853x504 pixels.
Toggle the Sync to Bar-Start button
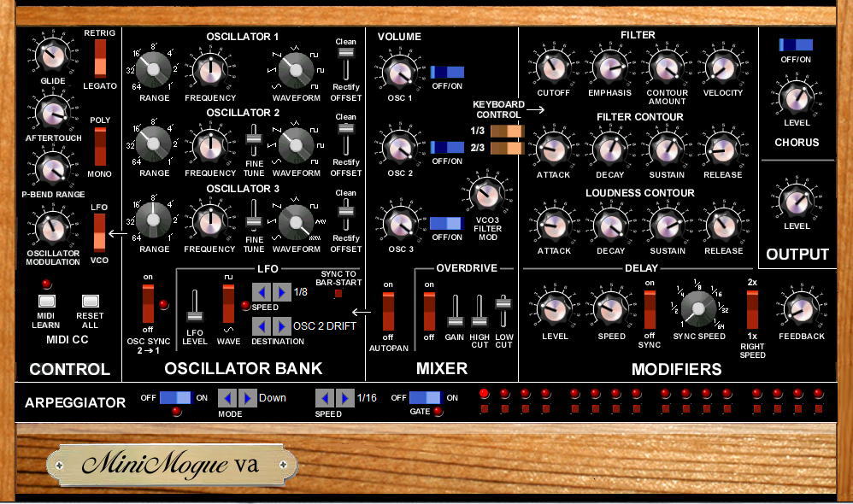point(338,294)
